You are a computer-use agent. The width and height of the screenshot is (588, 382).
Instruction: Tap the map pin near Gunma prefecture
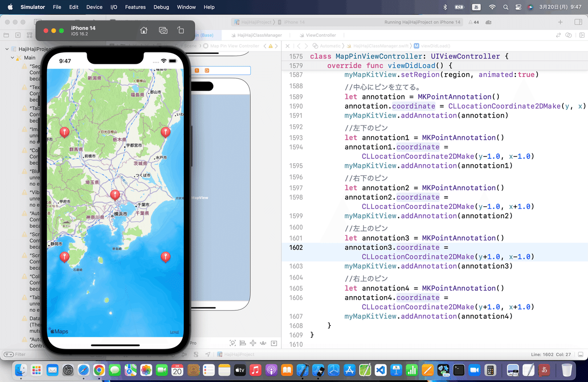64,132
